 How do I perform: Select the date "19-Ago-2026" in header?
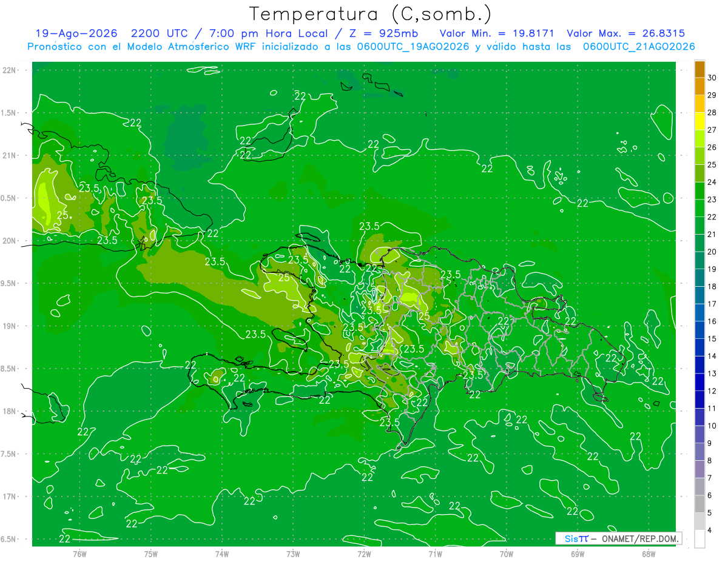coord(75,33)
